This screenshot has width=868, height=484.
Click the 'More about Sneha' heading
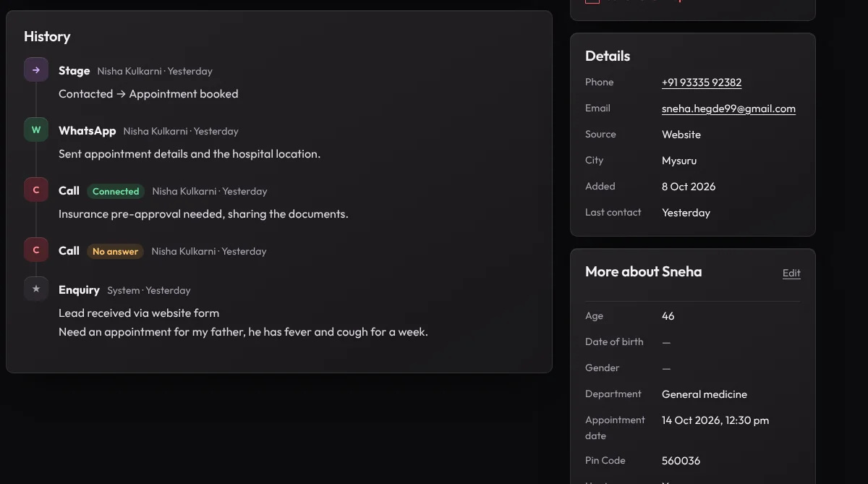point(643,272)
